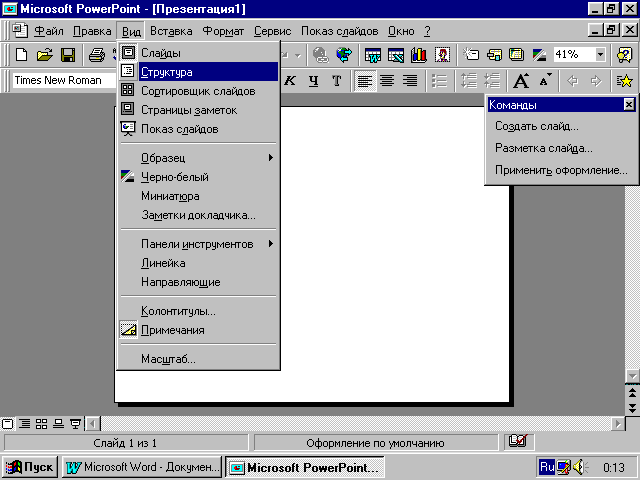Screen dimensions: 640x480
Task: Open the Формат menu
Action: tap(223, 31)
